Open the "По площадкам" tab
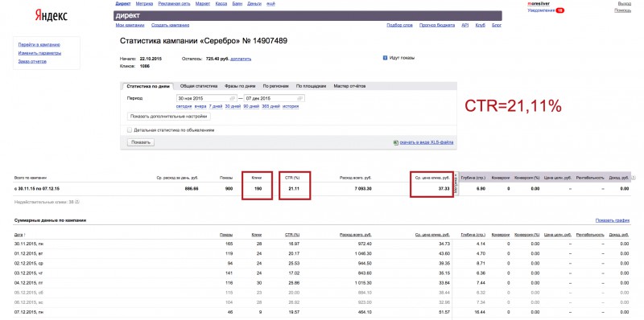 pyautogui.click(x=312, y=86)
